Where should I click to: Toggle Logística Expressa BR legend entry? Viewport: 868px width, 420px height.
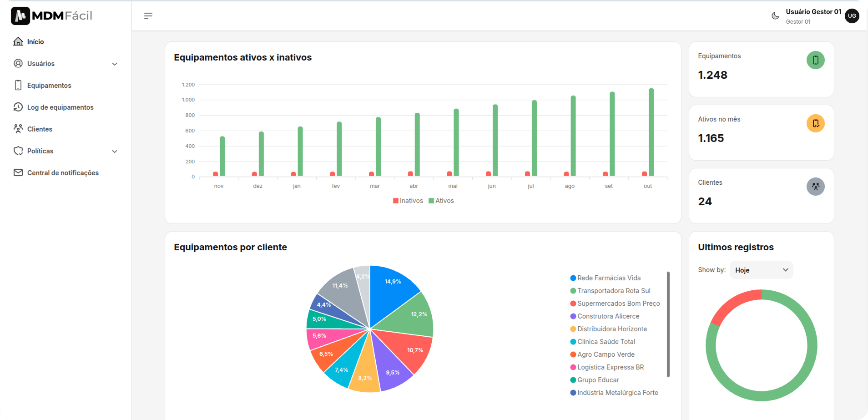[607, 367]
